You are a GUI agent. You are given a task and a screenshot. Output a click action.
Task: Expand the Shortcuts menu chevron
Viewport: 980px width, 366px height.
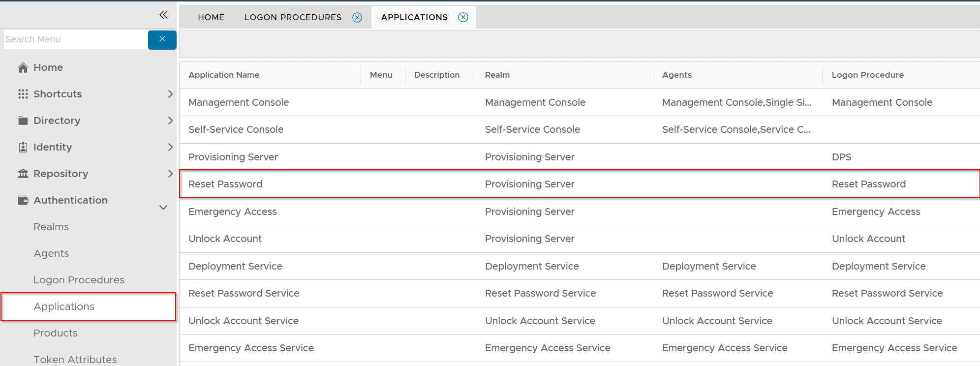tap(170, 94)
